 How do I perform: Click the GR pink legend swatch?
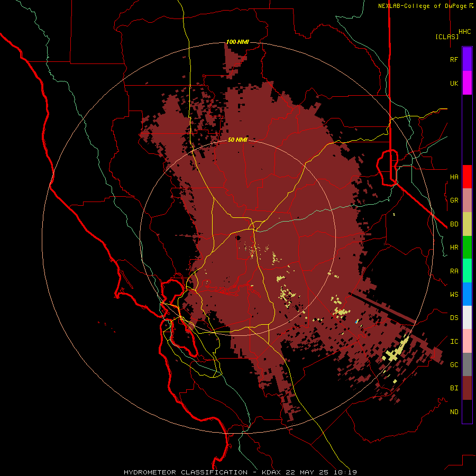coord(467,200)
